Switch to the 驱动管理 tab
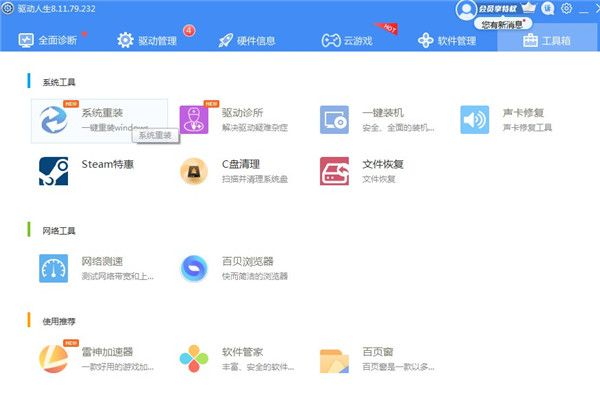 tap(147, 40)
